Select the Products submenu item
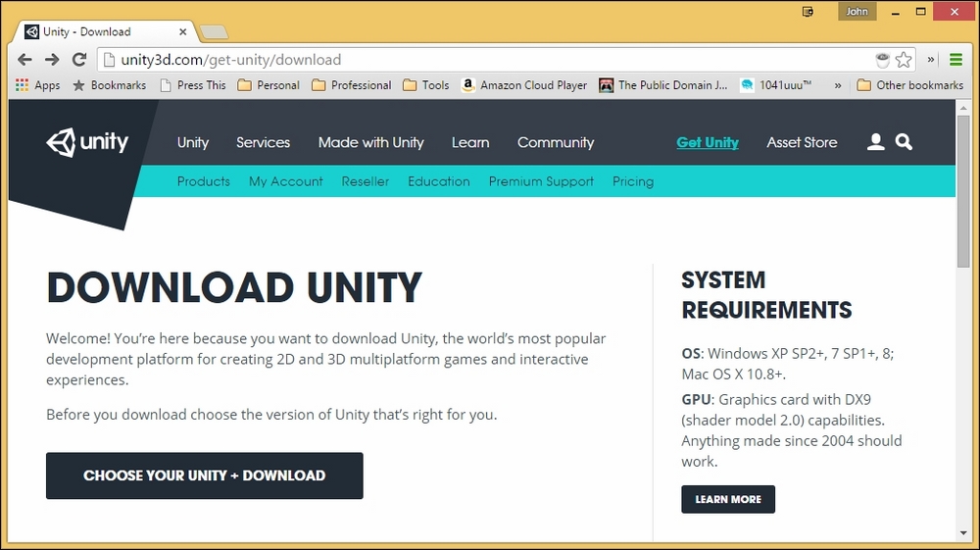 [x=204, y=181]
